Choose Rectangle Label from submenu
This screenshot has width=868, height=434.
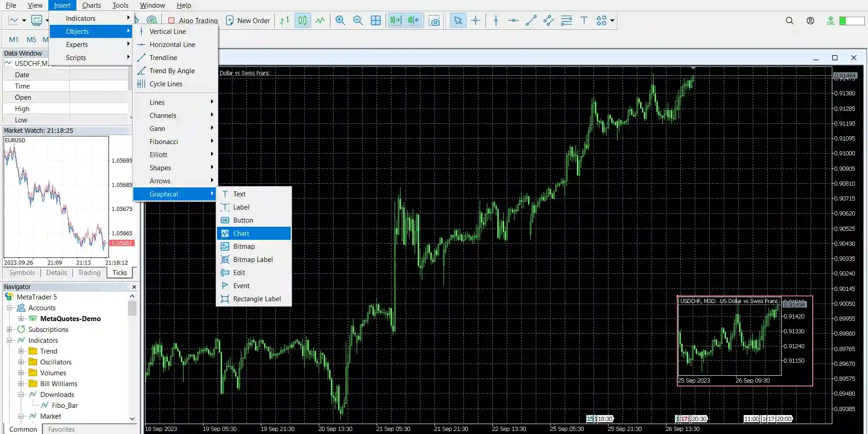pyautogui.click(x=254, y=299)
